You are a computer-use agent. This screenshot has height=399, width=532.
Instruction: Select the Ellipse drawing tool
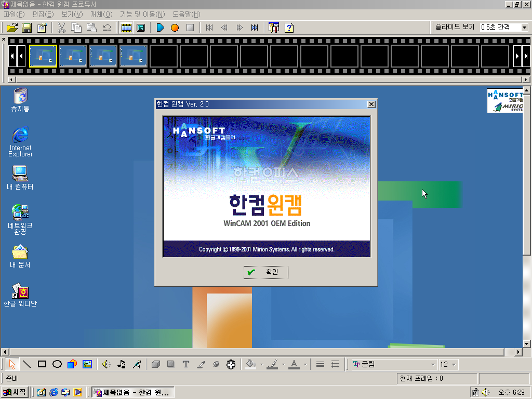pos(57,364)
